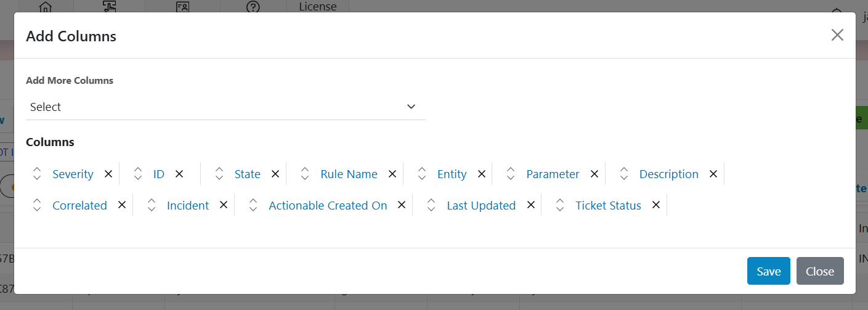Screen dimensions: 868x310
Task: Click the dropdown chevron arrow
Action: tap(412, 107)
